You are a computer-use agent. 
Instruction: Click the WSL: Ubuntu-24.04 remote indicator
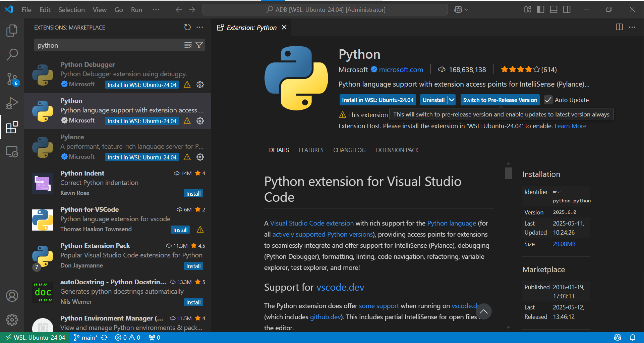click(35, 337)
